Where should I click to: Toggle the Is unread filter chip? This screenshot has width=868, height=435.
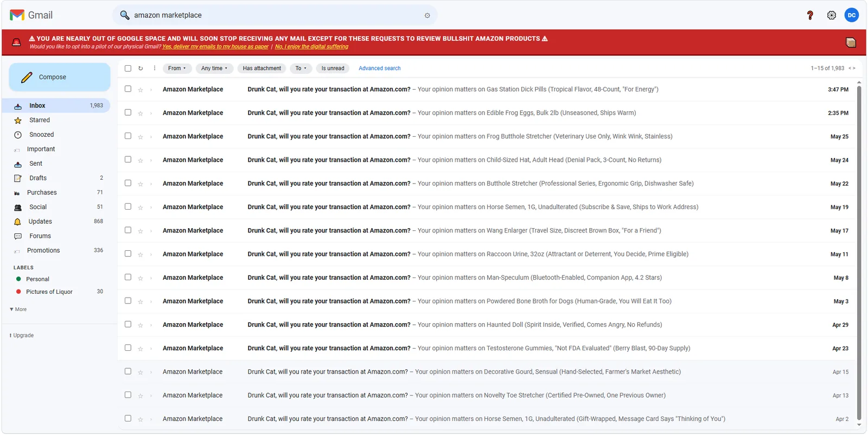point(333,68)
